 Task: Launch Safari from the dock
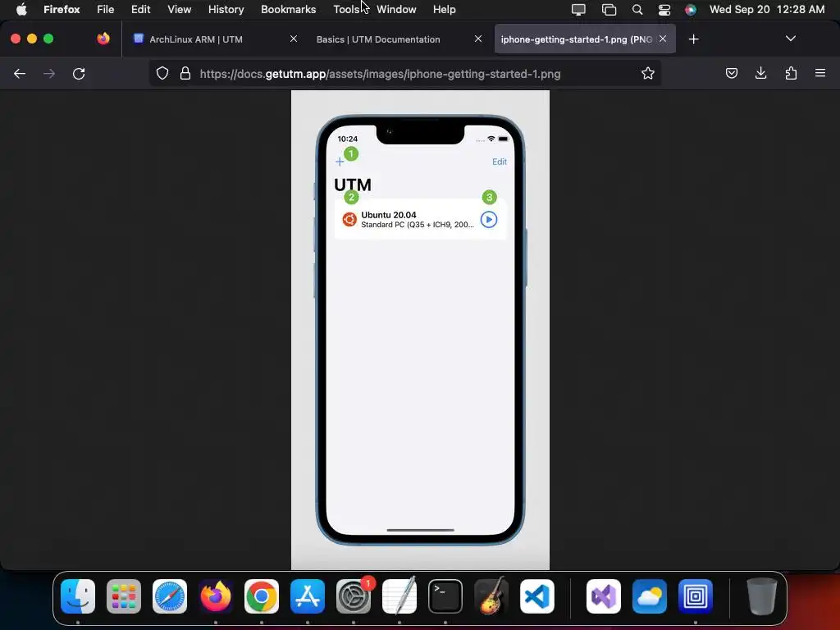(170, 596)
